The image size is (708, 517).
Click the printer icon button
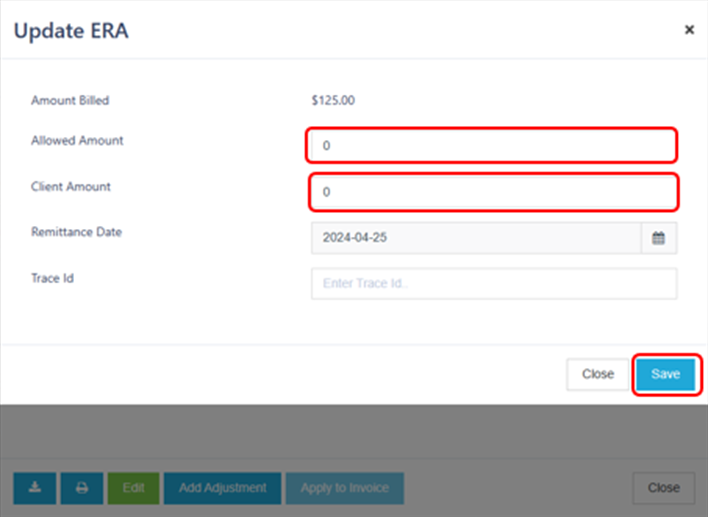[82, 488]
